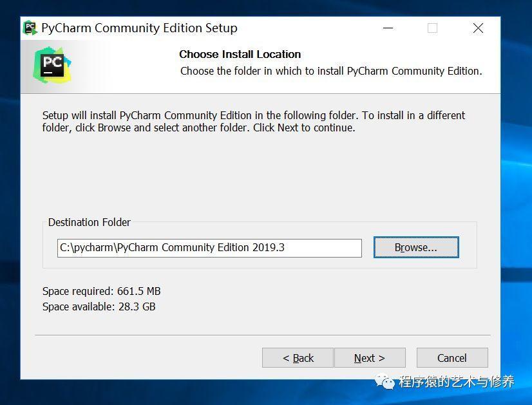Cancel the PyCharm setup

(x=452, y=358)
